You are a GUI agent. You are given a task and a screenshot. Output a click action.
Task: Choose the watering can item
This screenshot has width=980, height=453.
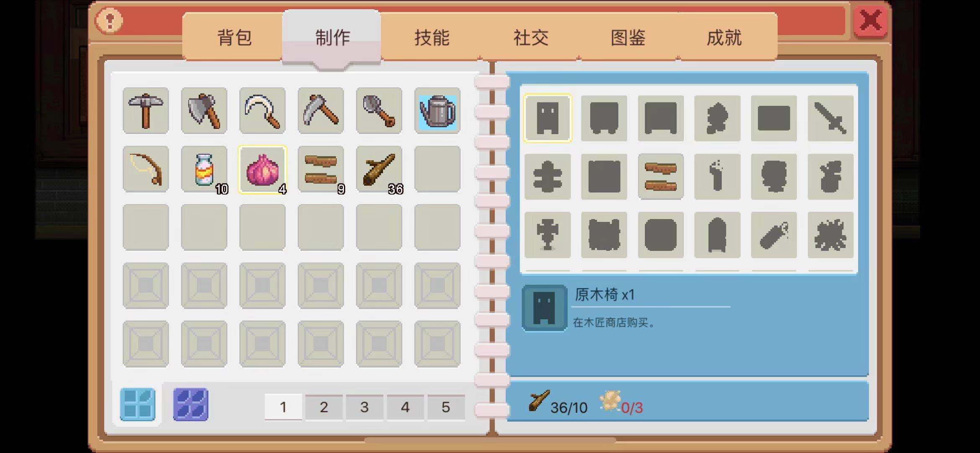coord(437,111)
